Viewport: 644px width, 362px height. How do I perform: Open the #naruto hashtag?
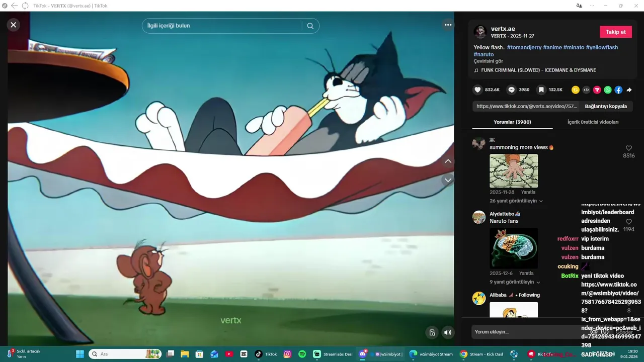[484, 54]
